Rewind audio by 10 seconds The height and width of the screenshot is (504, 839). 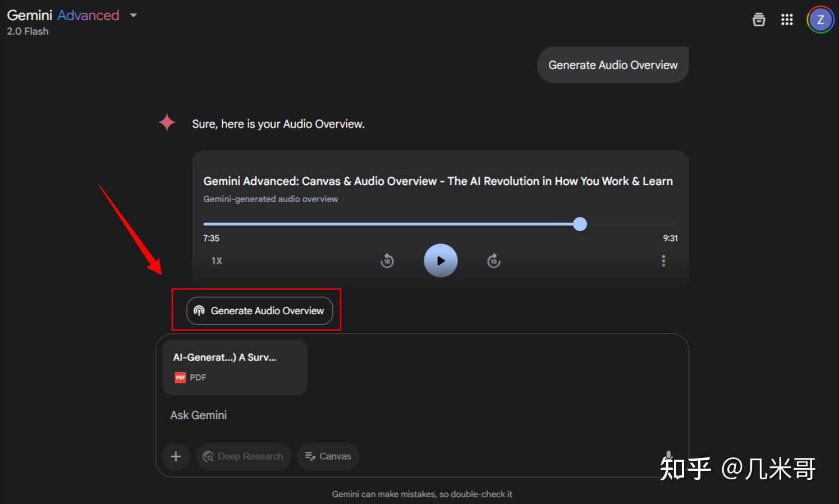tap(387, 260)
